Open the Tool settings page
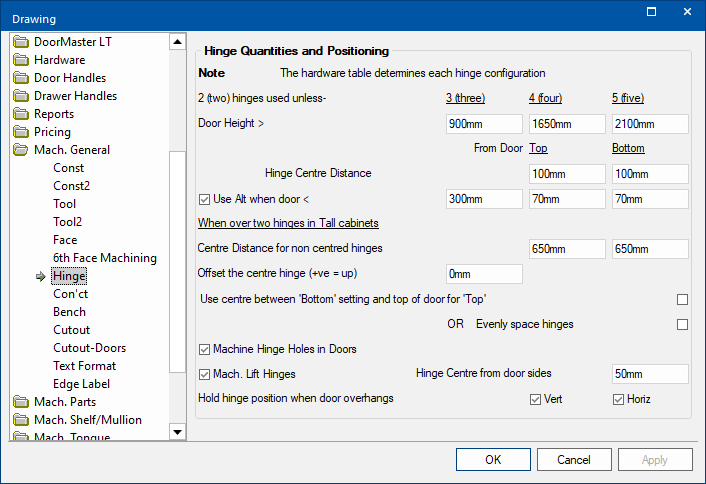 [x=64, y=204]
